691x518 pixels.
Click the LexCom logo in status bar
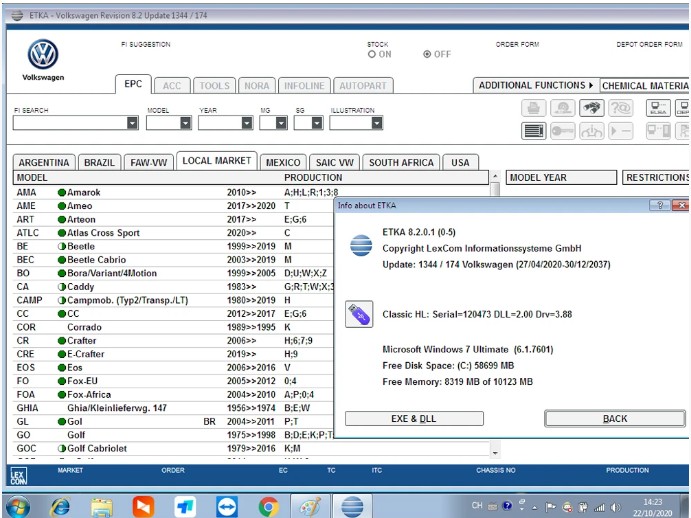pos(19,476)
